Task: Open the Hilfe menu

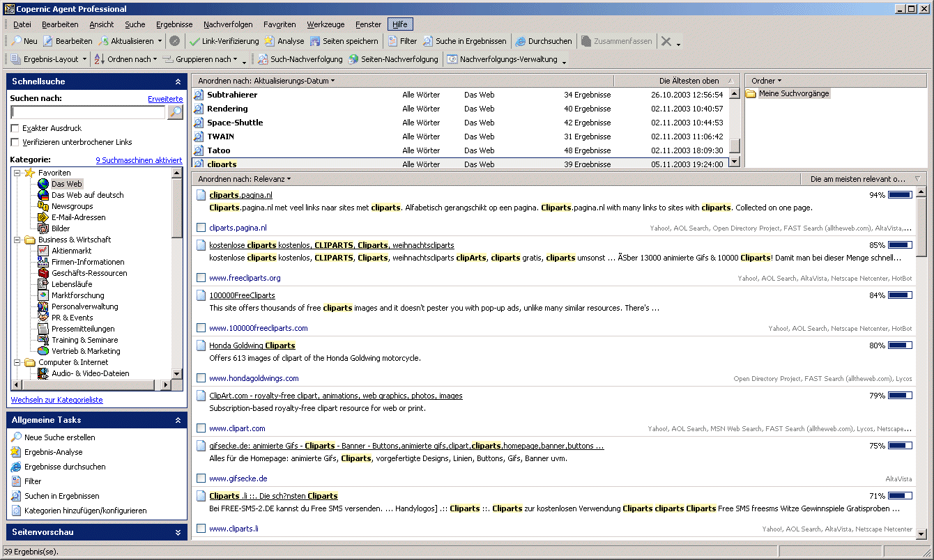Action: tap(400, 24)
